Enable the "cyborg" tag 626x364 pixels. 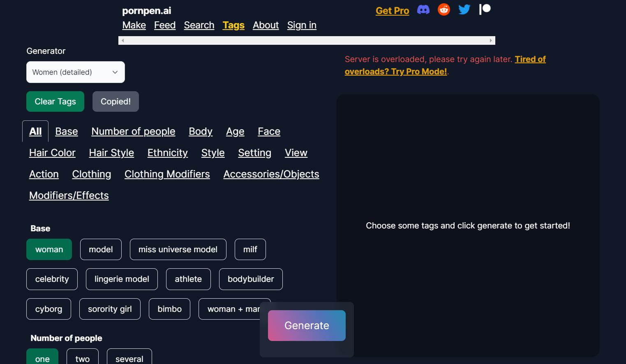[49, 309]
